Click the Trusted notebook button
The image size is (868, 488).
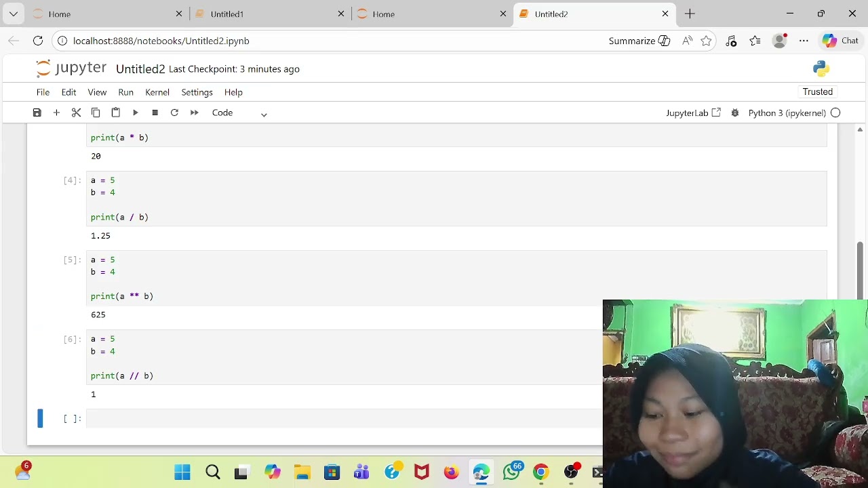click(817, 91)
